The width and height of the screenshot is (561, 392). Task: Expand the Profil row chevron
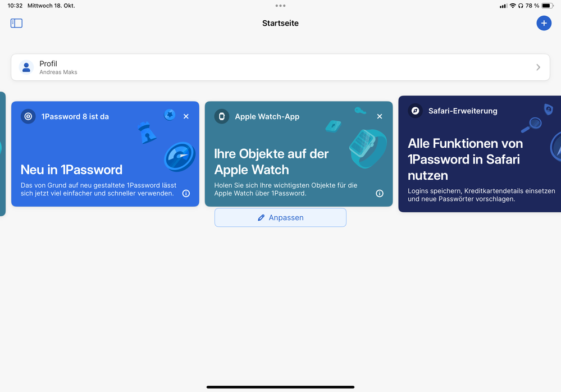(x=538, y=67)
